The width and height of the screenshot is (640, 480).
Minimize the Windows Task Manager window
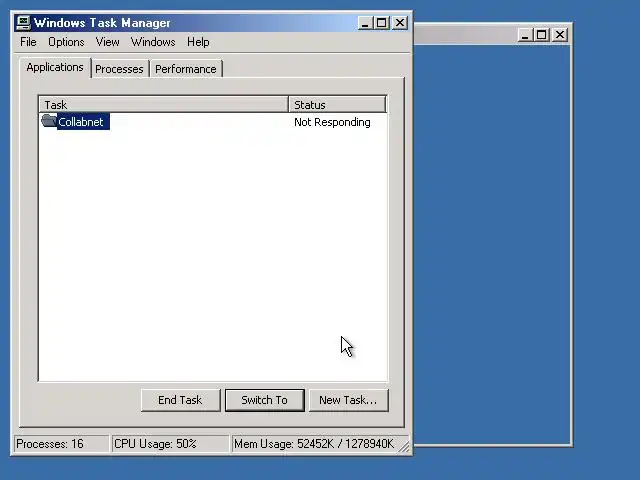pyautogui.click(x=365, y=23)
